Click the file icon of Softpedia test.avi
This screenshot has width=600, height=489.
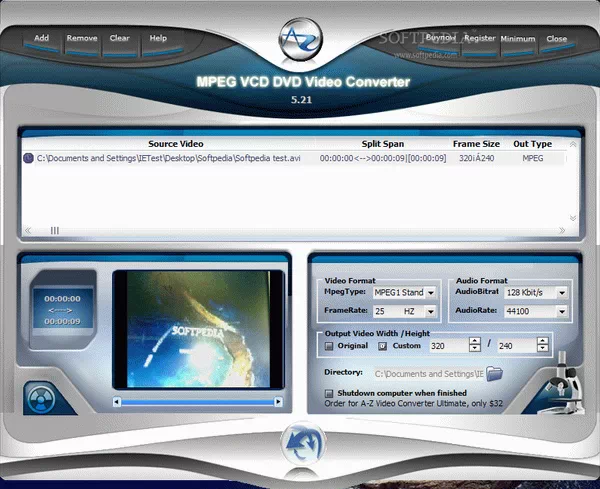point(27,158)
